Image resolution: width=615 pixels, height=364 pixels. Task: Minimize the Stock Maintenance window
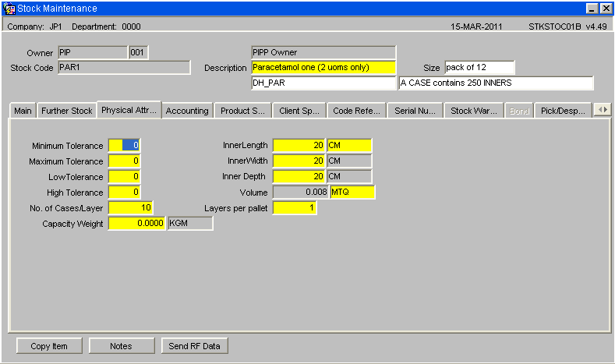[x=592, y=9]
